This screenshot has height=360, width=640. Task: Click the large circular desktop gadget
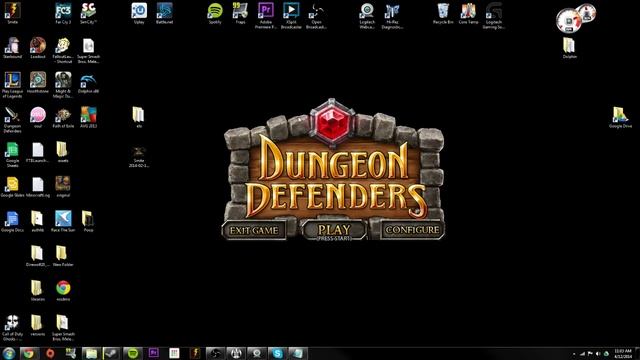(x=569, y=20)
